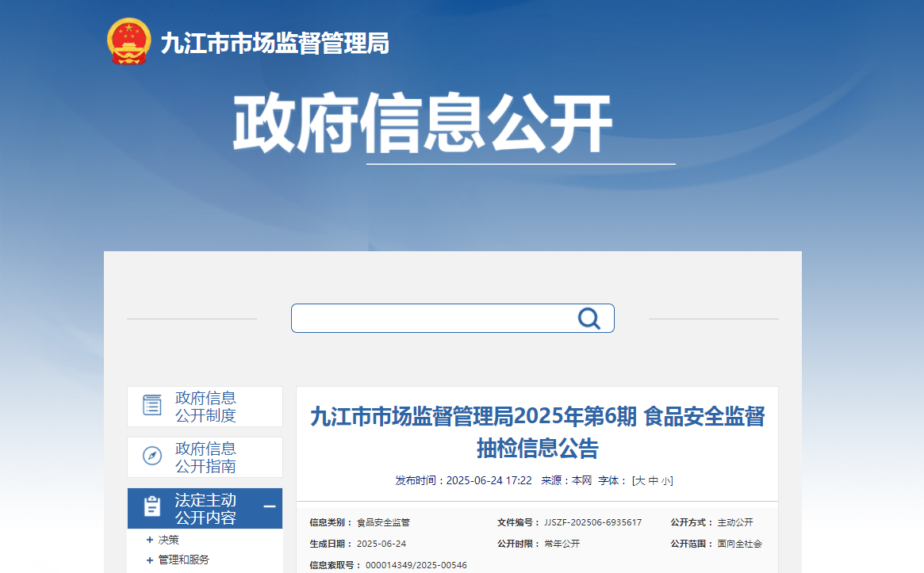Click the list icon beside 政府信息公开制度
Viewport: 924px width, 573px height.
pyautogui.click(x=152, y=405)
